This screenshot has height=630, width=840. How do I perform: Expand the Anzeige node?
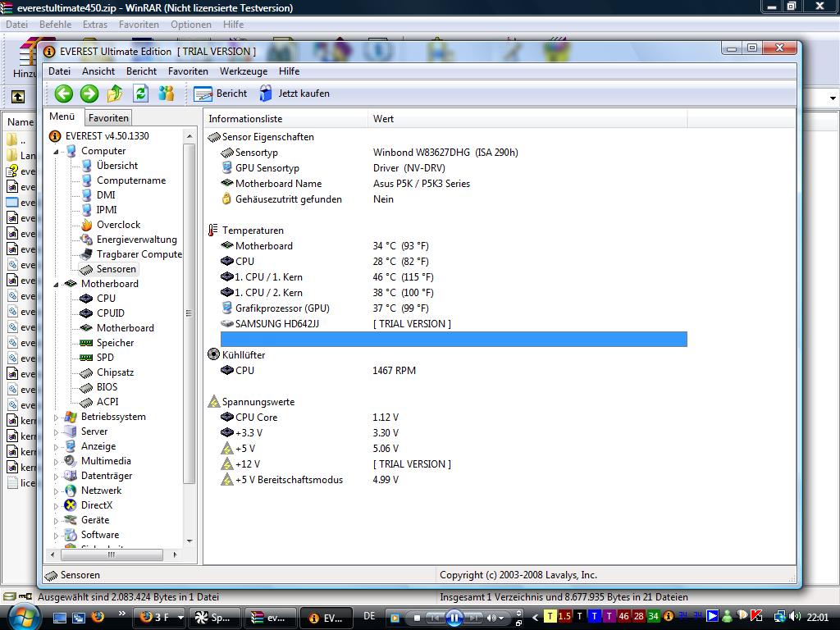click(x=57, y=447)
